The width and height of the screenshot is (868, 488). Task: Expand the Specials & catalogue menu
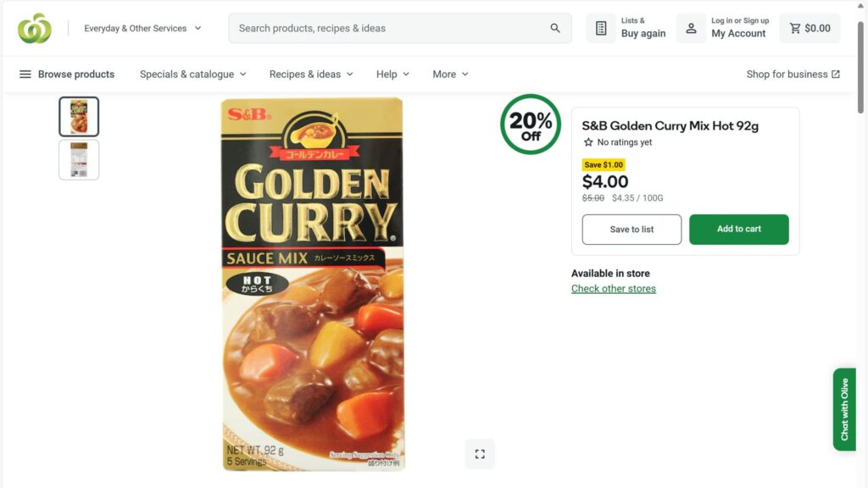click(193, 75)
